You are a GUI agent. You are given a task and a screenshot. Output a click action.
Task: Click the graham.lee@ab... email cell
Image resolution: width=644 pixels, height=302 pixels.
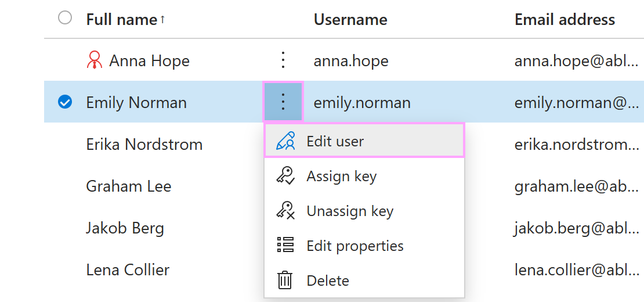coord(577,186)
